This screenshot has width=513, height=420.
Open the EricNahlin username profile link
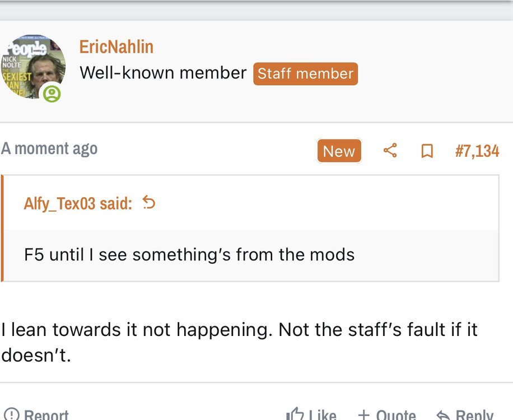[116, 46]
